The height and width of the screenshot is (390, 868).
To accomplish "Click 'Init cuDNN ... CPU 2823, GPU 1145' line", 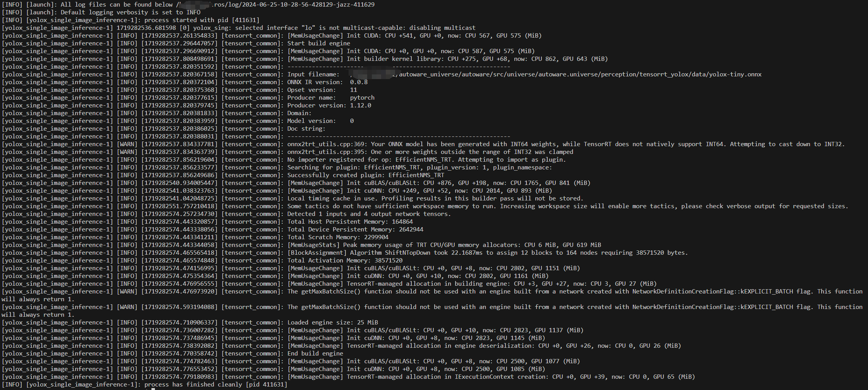I will click(x=274, y=338).
